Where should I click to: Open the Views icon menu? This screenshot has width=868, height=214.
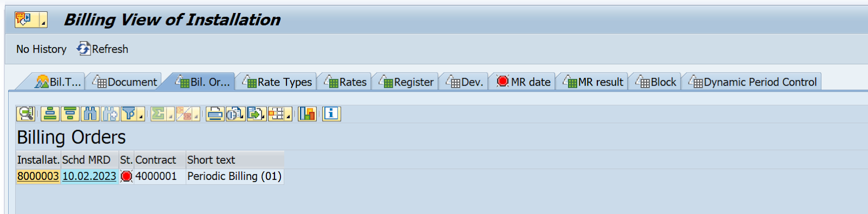[x=235, y=114]
